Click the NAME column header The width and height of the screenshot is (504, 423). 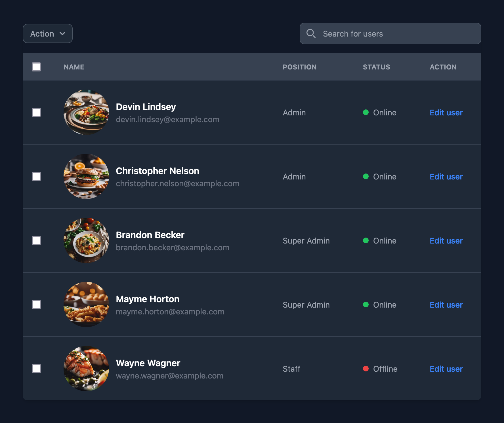tap(74, 67)
